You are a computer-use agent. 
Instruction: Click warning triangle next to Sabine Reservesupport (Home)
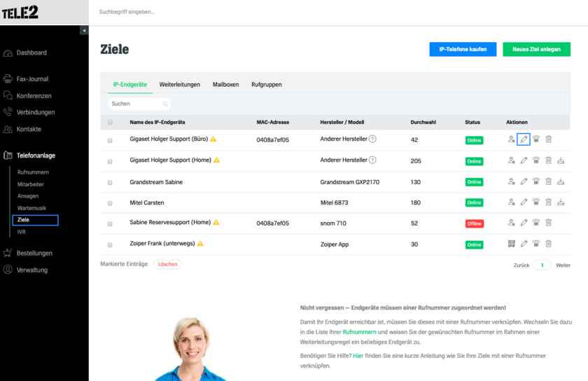tap(216, 223)
